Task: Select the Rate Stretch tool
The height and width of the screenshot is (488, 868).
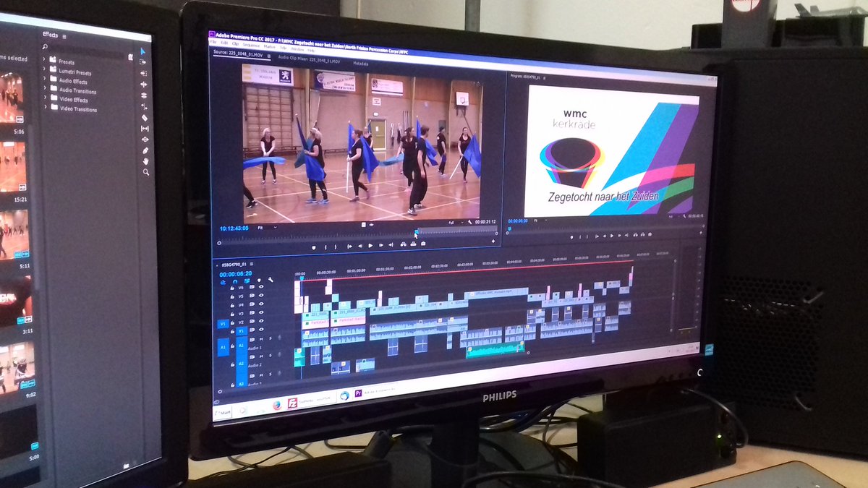Action: pyautogui.click(x=143, y=95)
